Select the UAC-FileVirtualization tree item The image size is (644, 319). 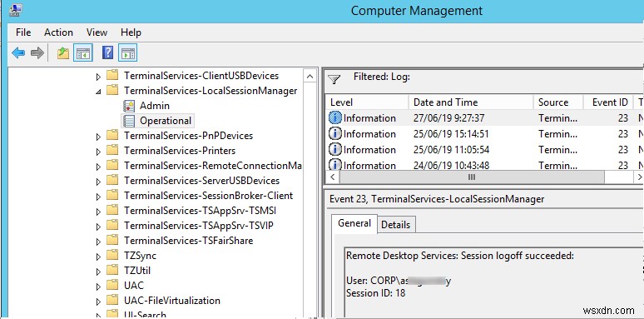coord(172,301)
